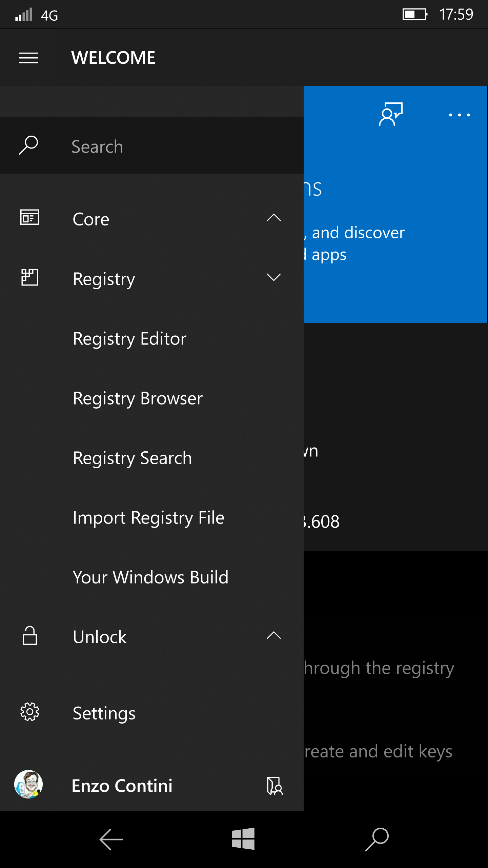This screenshot has width=488, height=868.
Task: Click the Settings gear icon
Action: pos(30,712)
